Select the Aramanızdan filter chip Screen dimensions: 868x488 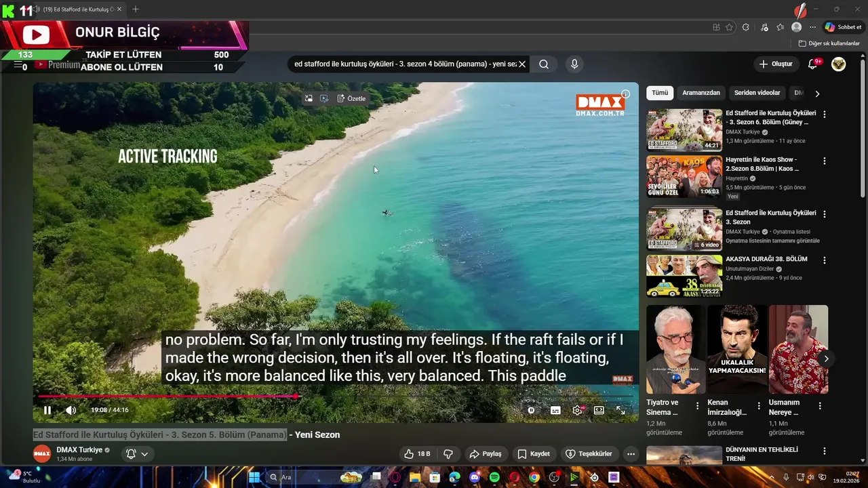(x=701, y=93)
